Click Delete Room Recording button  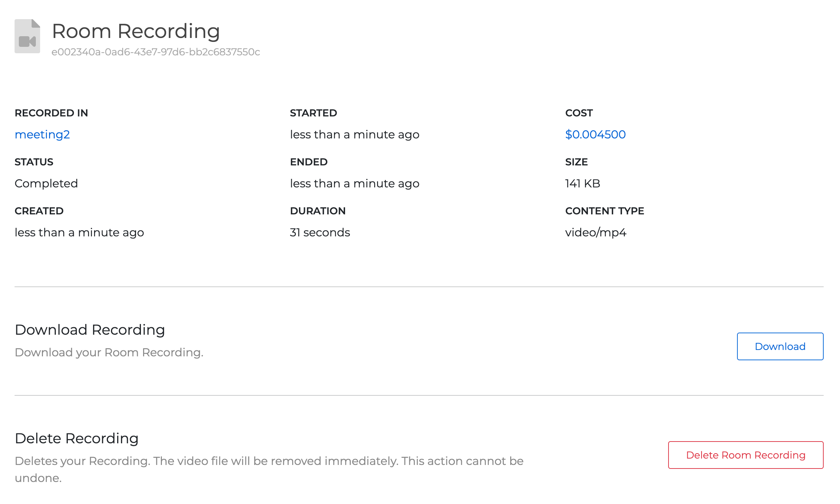tap(746, 455)
